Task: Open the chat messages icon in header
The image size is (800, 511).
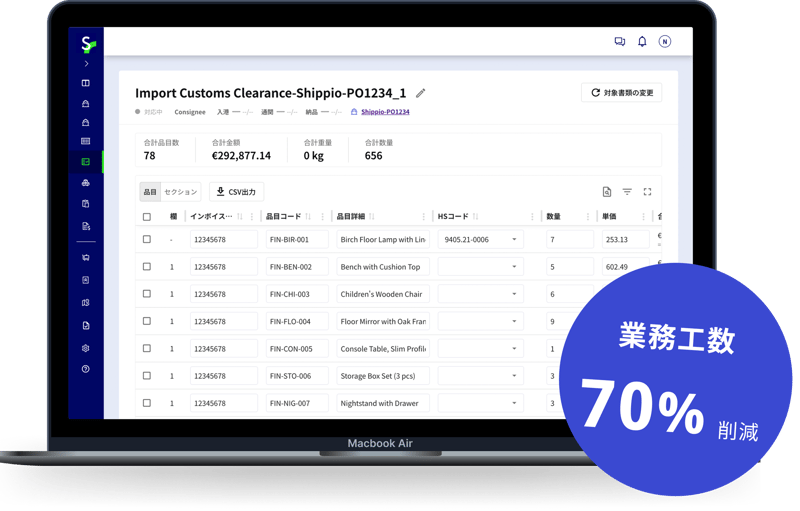Action: click(620, 42)
